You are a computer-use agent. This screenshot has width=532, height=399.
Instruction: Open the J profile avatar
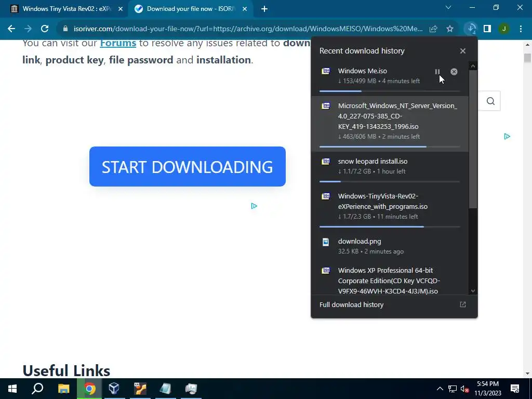coord(504,29)
